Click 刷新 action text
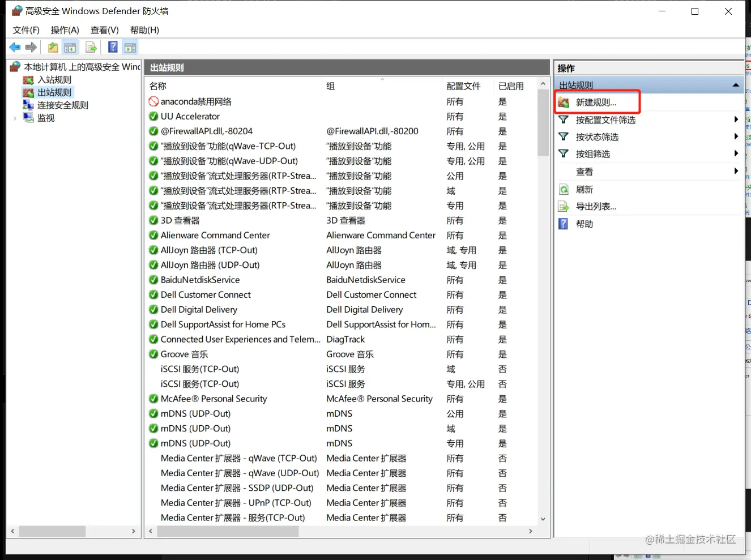 584,190
